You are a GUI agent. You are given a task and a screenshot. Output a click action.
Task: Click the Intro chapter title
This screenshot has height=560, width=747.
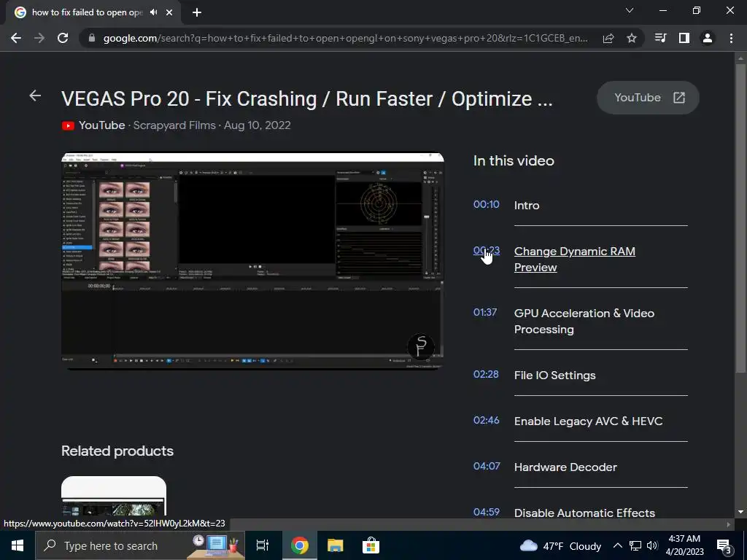pyautogui.click(x=527, y=205)
